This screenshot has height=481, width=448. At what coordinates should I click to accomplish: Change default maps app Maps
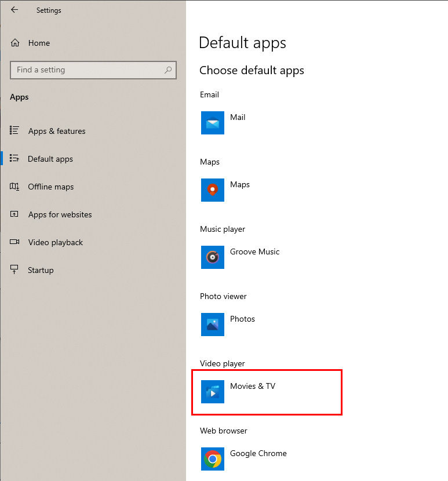[x=240, y=184]
